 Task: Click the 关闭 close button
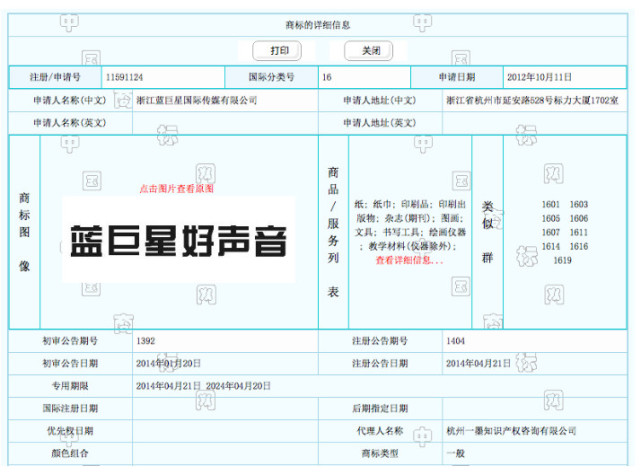(x=369, y=51)
